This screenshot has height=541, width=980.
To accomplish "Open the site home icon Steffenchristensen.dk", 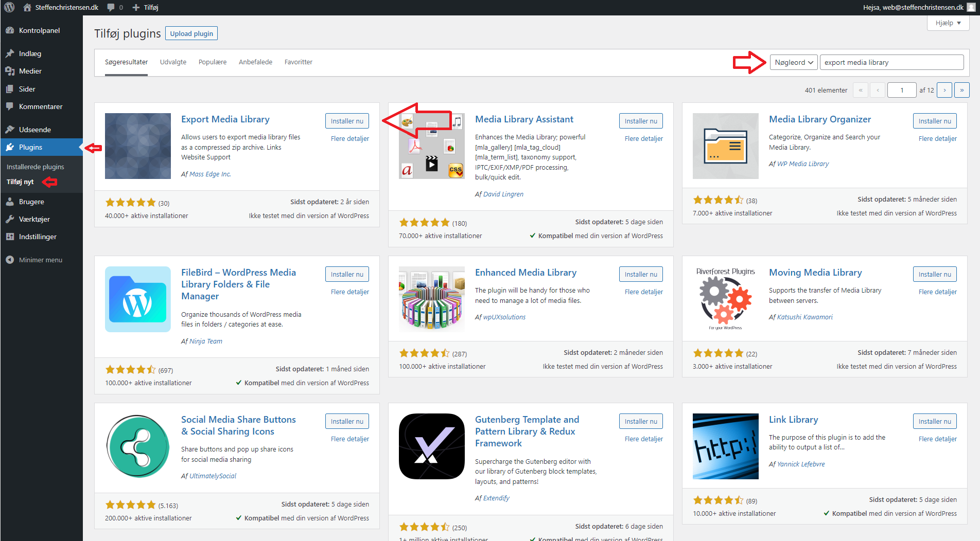I will [27, 7].
